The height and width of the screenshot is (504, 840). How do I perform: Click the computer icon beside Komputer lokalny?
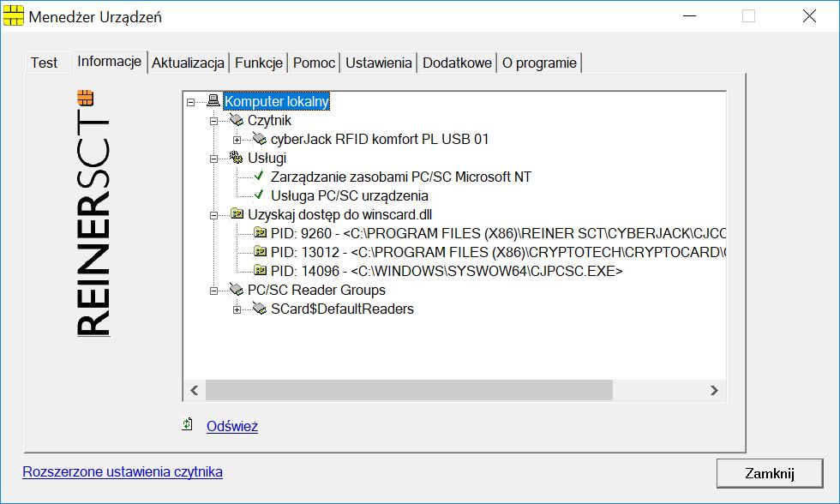click(213, 100)
